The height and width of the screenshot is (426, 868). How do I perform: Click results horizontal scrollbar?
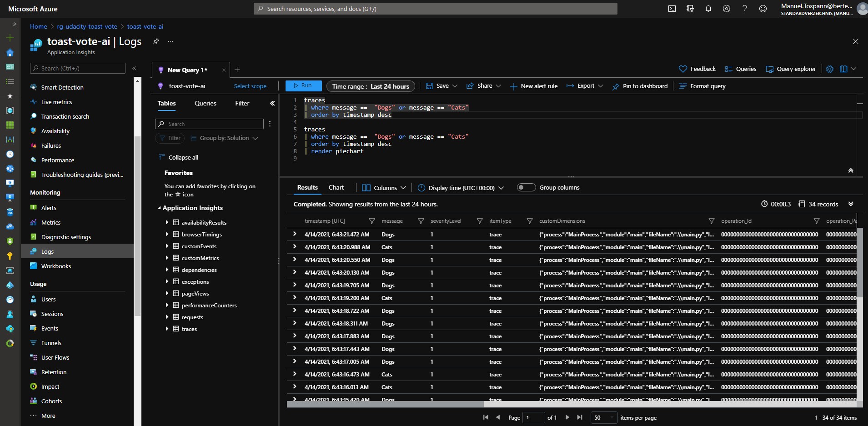pyautogui.click(x=385, y=404)
